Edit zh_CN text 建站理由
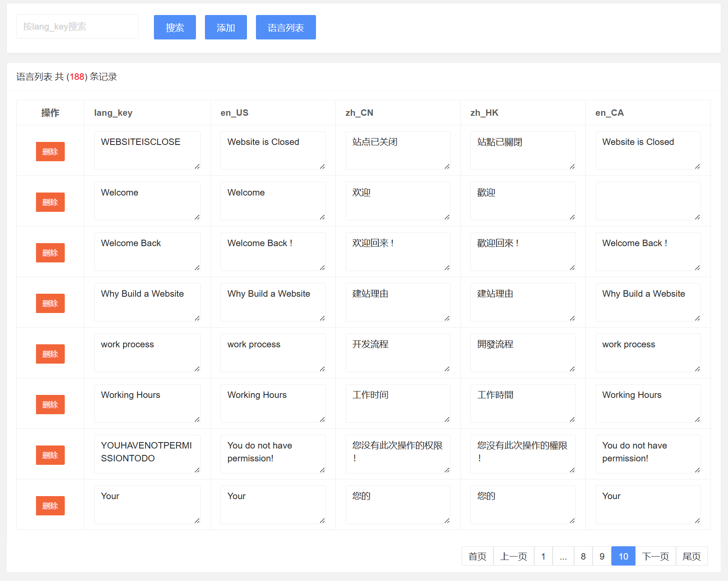This screenshot has width=728, height=581. click(x=398, y=302)
